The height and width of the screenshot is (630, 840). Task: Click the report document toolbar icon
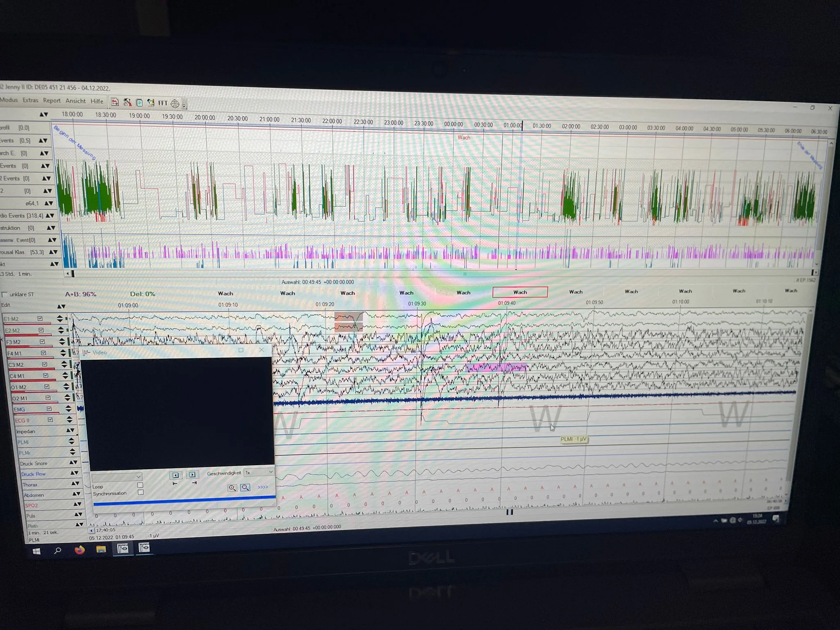(x=115, y=102)
